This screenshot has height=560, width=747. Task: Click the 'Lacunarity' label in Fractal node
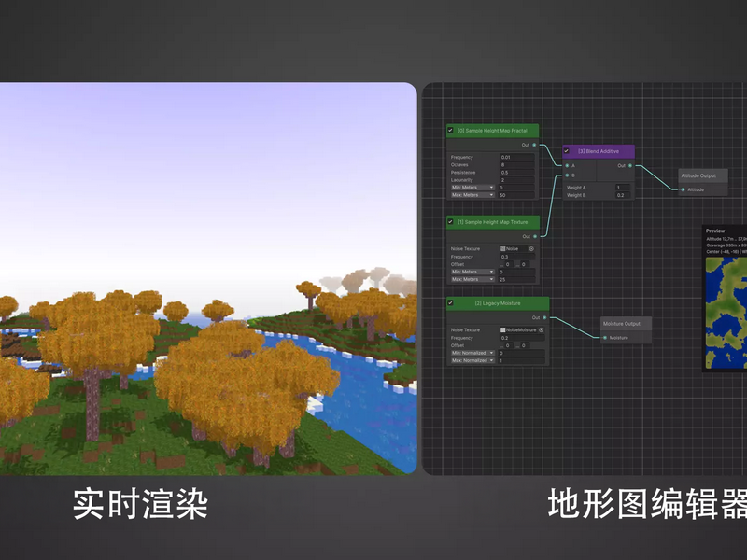461,180
